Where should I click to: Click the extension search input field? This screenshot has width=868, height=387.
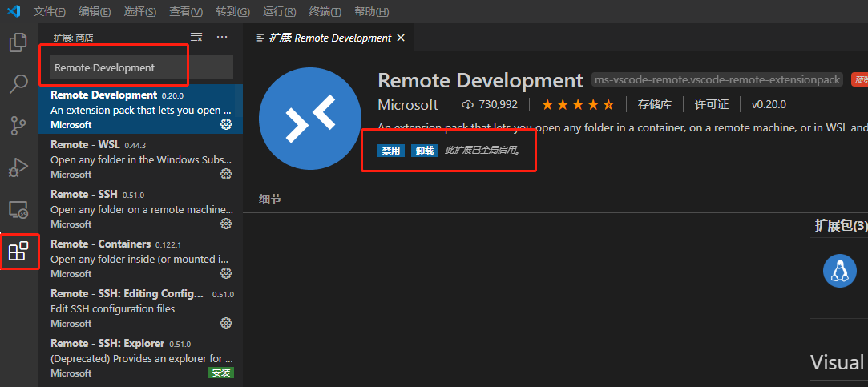click(142, 67)
